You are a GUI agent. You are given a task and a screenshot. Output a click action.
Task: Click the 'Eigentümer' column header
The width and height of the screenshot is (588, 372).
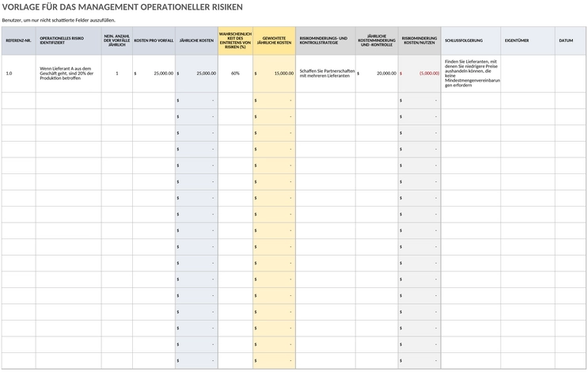coord(528,40)
